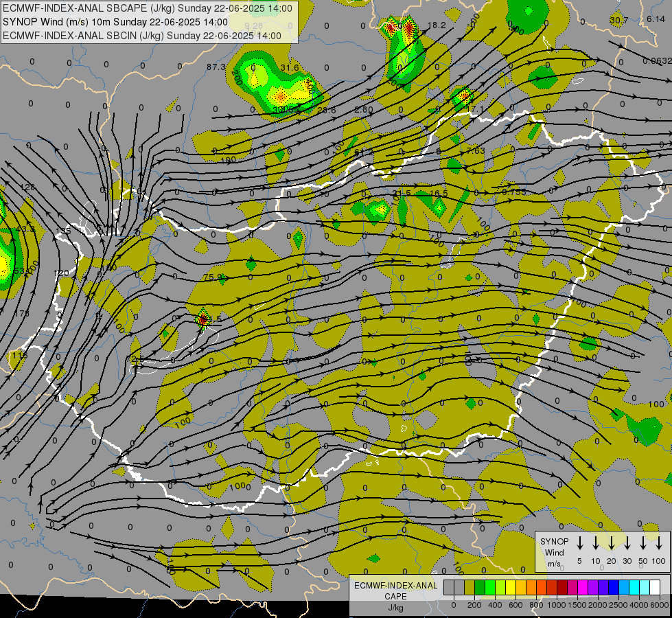Click the 21.5 value on the map

[402, 194]
